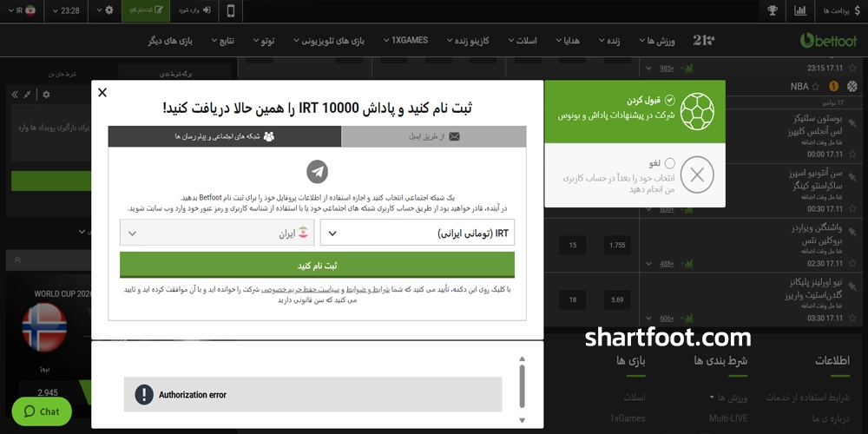This screenshot has height=434, width=868.
Task: Click the gold info icon beside NBA
Action: (x=833, y=86)
